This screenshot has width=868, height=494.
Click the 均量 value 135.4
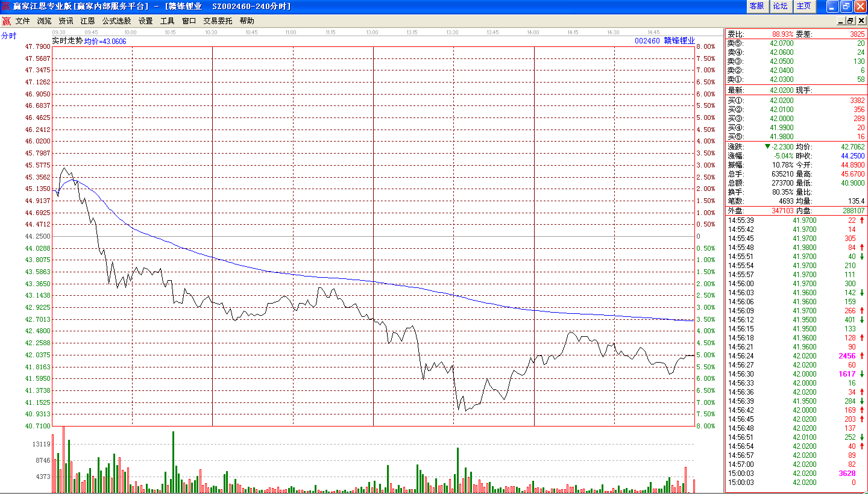click(x=857, y=201)
